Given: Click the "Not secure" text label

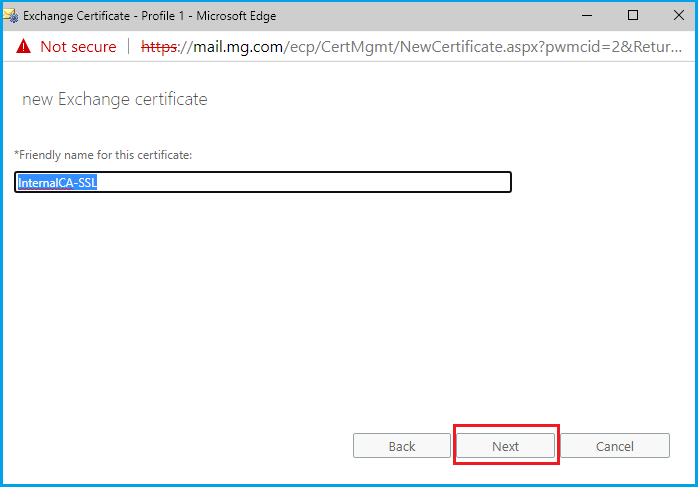Looking at the screenshot, I should point(78,47).
